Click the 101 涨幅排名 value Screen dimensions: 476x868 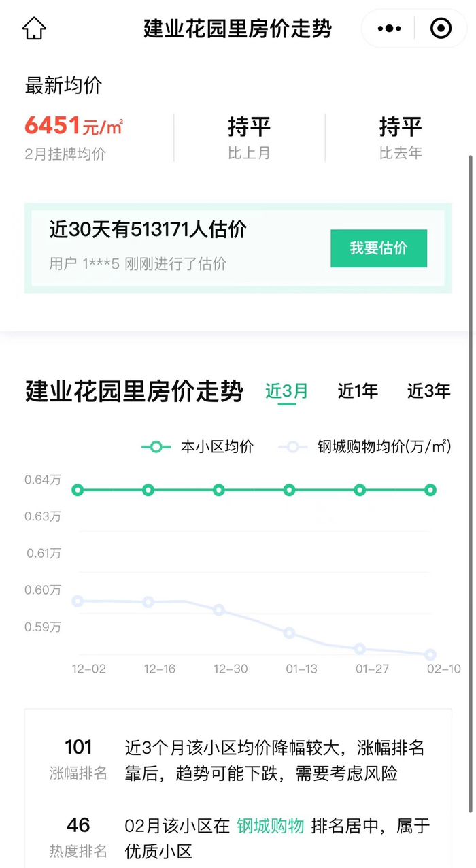pyautogui.click(x=78, y=747)
